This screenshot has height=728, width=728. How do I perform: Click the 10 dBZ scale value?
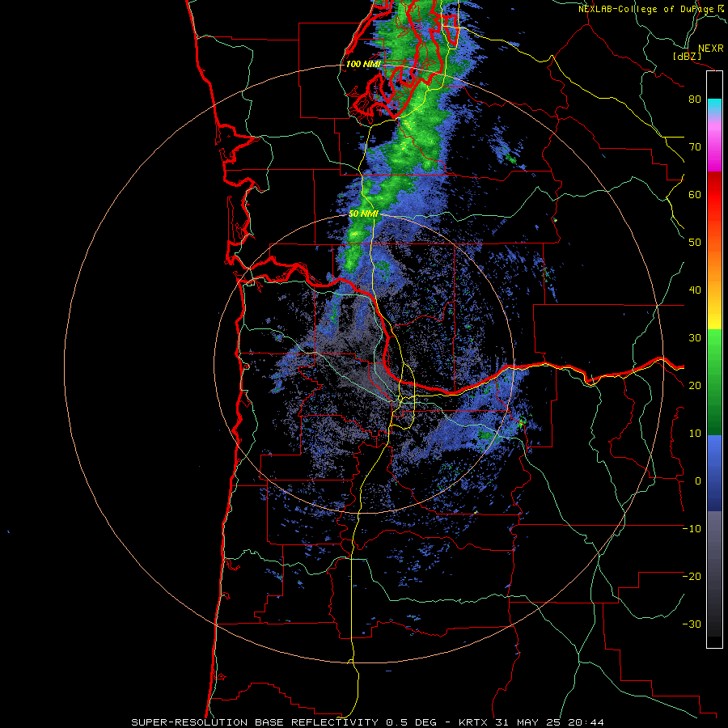tap(695, 434)
